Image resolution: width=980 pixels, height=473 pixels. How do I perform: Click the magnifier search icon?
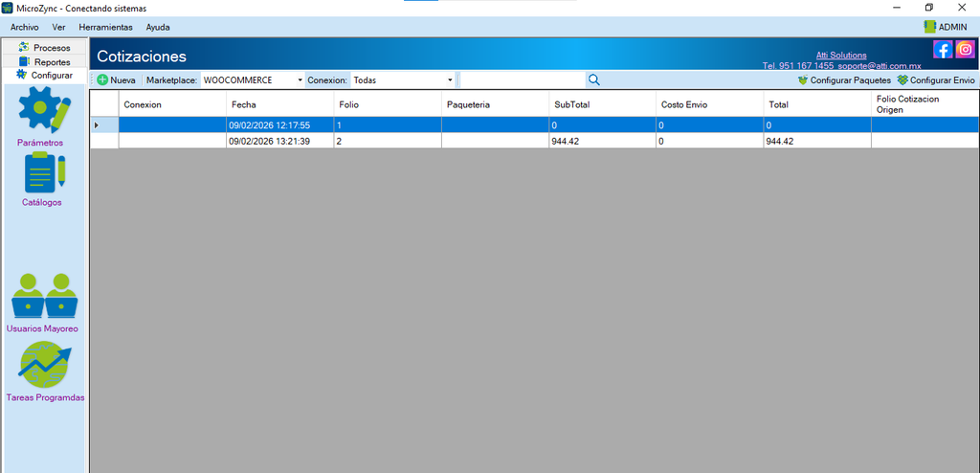click(x=593, y=80)
